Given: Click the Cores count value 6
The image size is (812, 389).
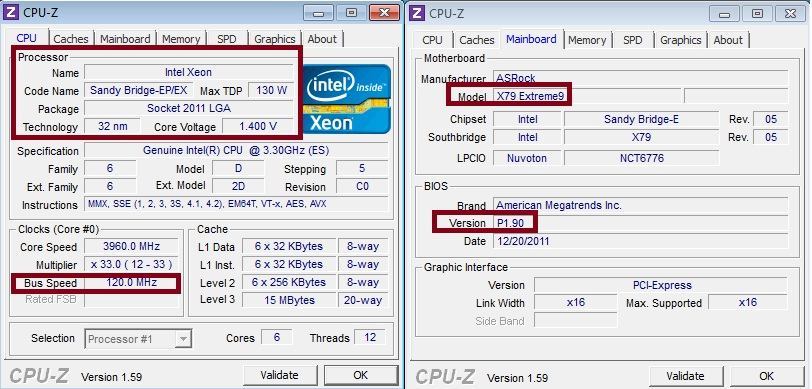Looking at the screenshot, I should pos(277,338).
